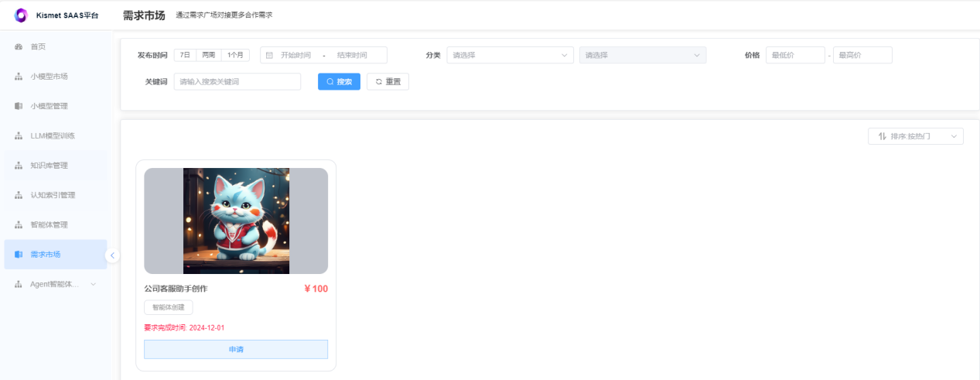Open the 排序 按热门 sort dropdown
This screenshot has height=380, width=980.
coord(916,136)
